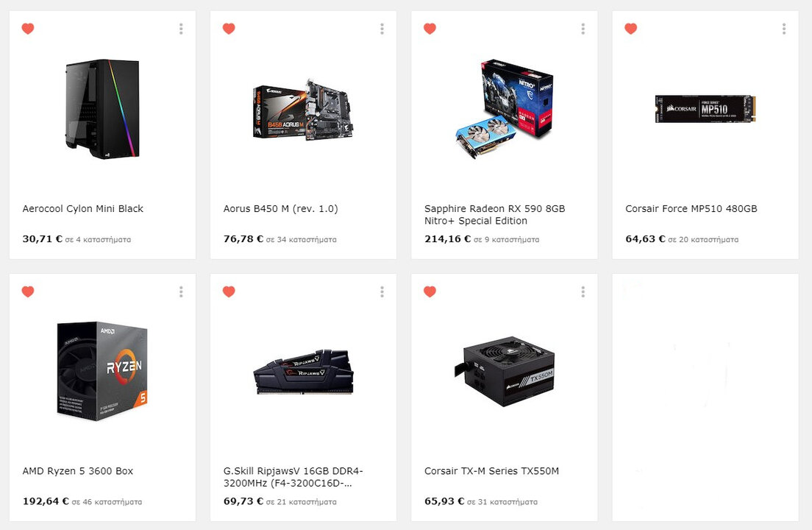View 34 stores for Aorus B450 M
Viewport: 812px width, 530px height.
click(x=302, y=239)
